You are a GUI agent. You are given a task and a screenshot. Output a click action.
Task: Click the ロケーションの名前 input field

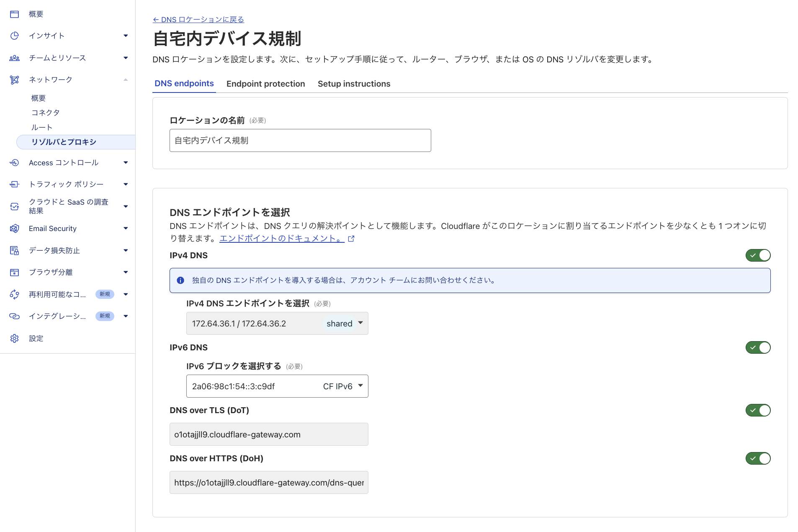pyautogui.click(x=300, y=140)
